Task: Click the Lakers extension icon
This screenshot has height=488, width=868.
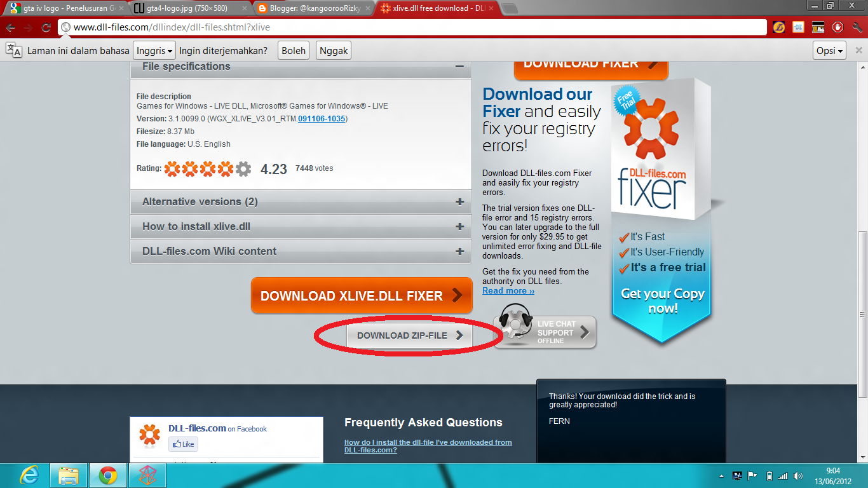Action: click(779, 27)
